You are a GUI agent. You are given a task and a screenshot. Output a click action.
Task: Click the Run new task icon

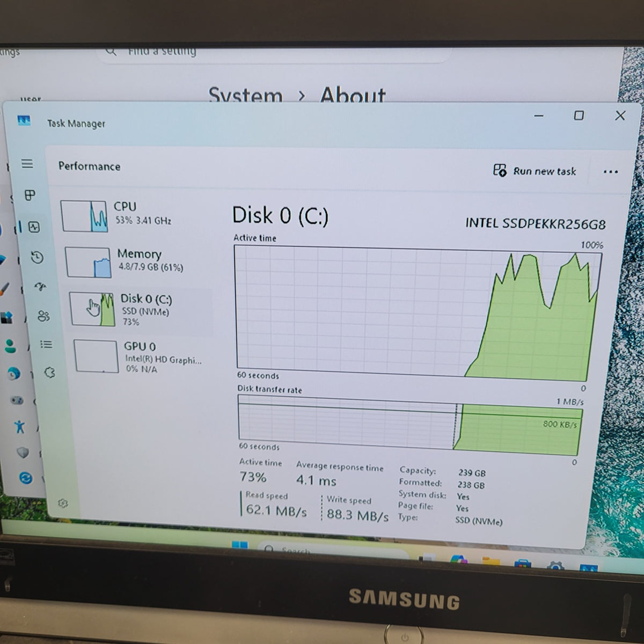(x=500, y=170)
